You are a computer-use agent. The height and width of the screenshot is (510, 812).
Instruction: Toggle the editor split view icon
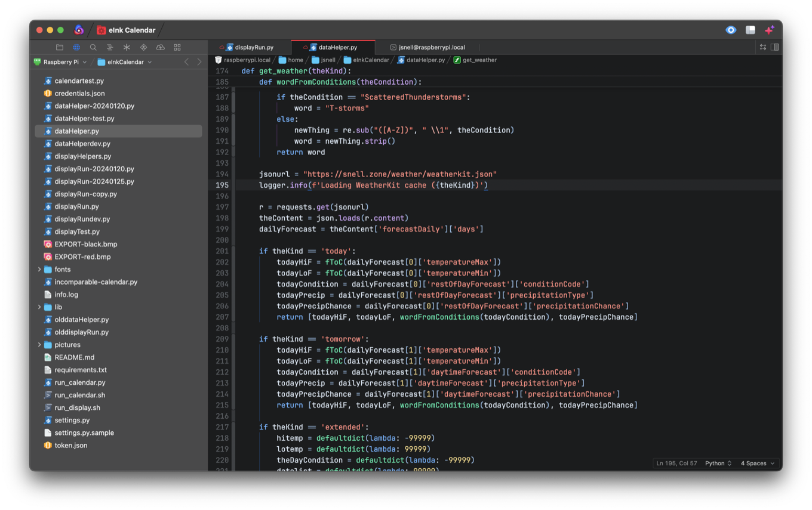click(x=774, y=47)
